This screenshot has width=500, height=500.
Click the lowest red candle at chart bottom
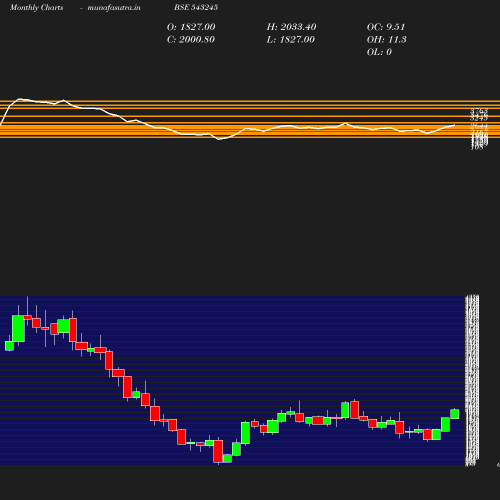pyautogui.click(x=218, y=451)
